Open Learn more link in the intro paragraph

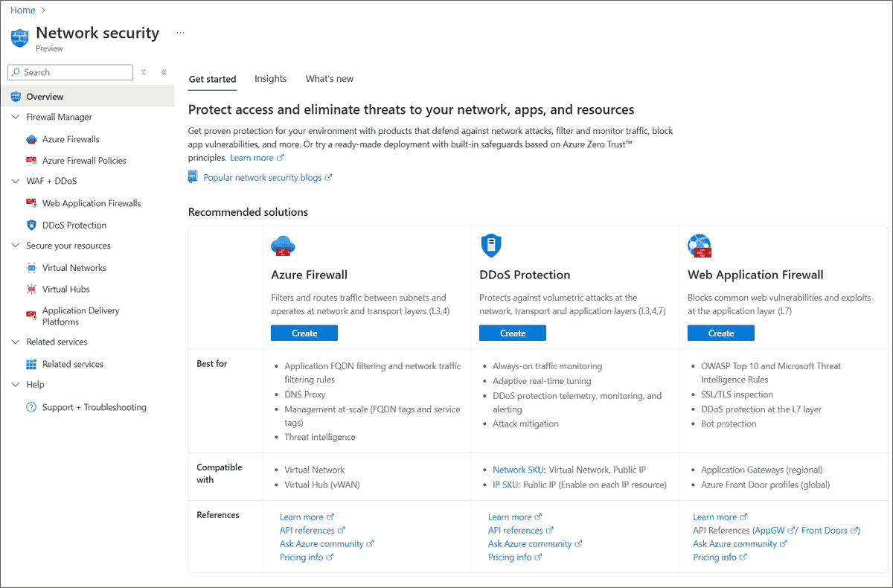[x=257, y=158]
